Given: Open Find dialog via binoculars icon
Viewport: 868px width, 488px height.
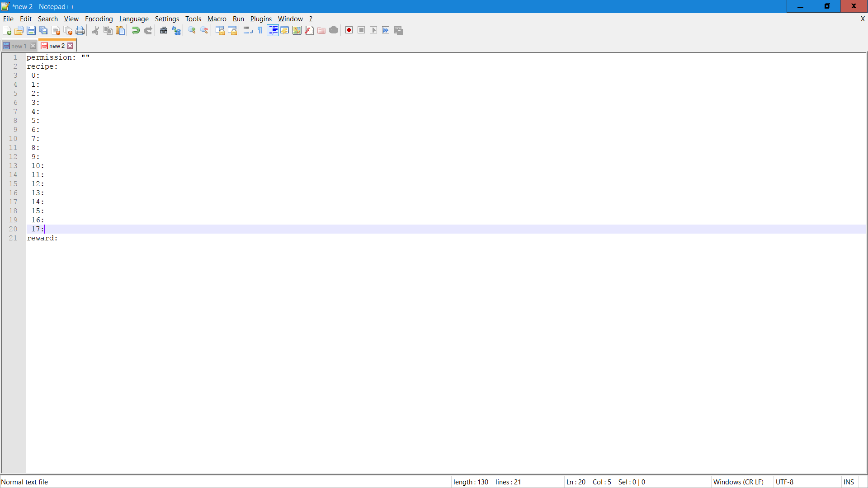Looking at the screenshot, I should (x=164, y=30).
